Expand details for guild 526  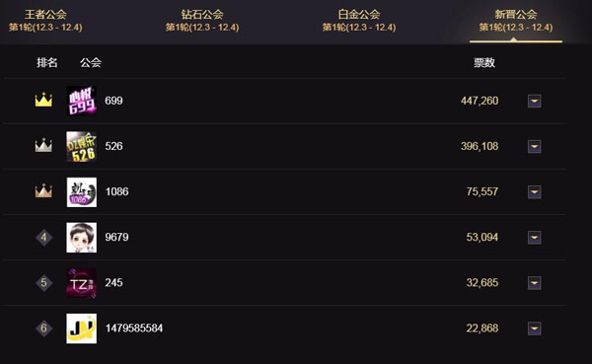[x=534, y=147]
